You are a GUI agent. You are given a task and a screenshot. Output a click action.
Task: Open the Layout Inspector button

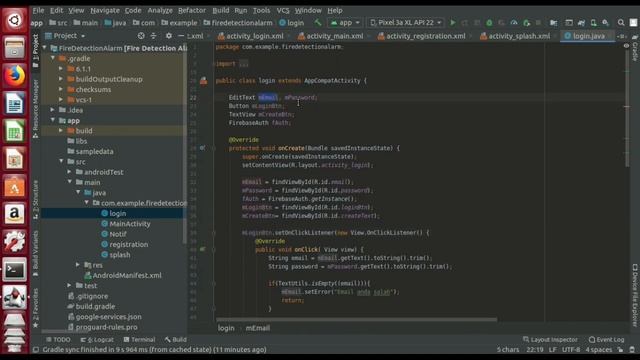(x=550, y=340)
